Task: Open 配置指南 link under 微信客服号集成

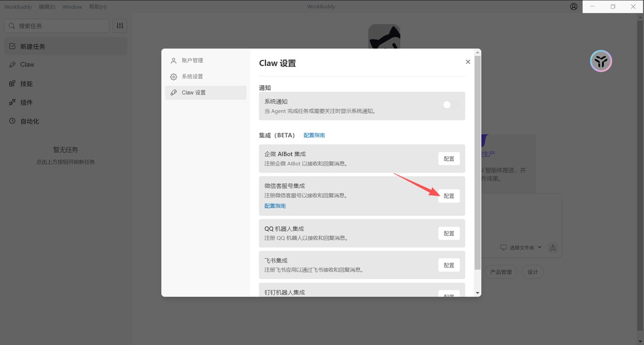Action: pyautogui.click(x=275, y=206)
